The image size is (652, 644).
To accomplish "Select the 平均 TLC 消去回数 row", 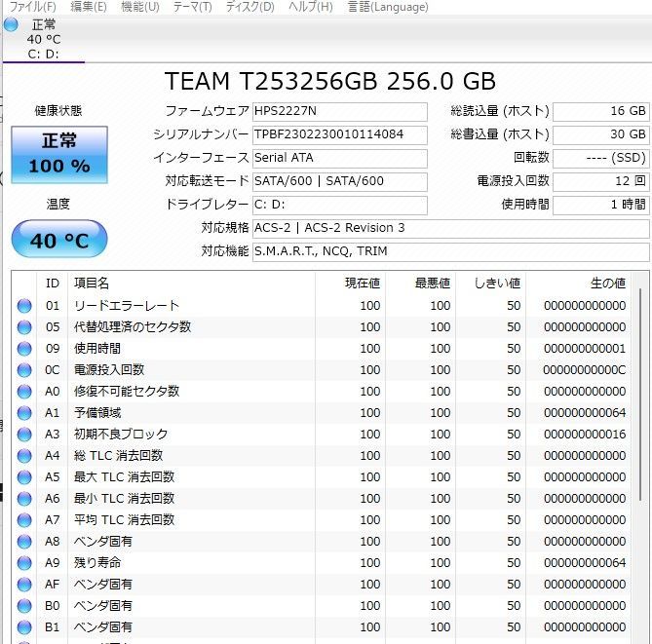I will [322, 520].
